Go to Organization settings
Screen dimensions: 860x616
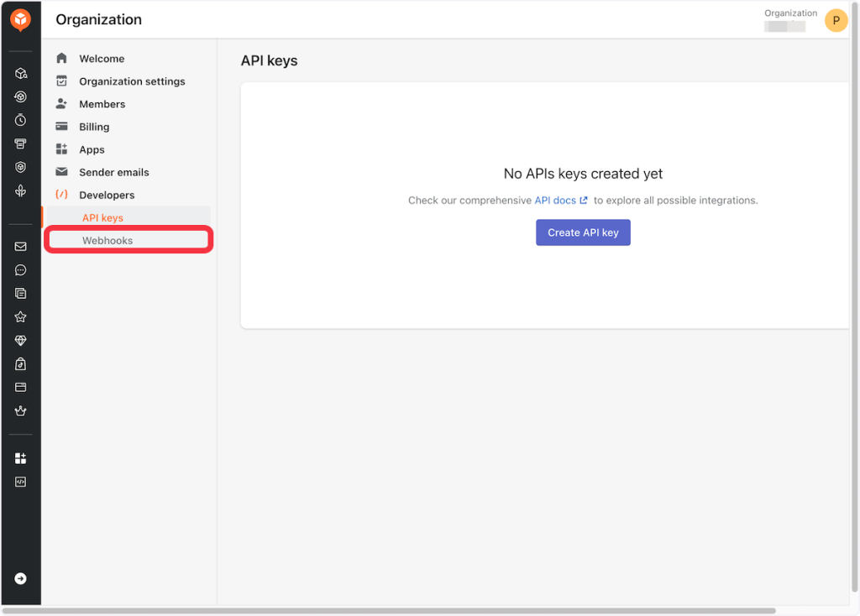point(132,81)
